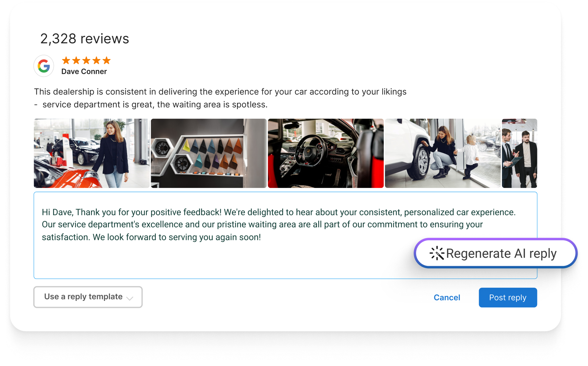Click the third star of Dave's rating
This screenshot has width=588, height=366.
[x=86, y=61]
